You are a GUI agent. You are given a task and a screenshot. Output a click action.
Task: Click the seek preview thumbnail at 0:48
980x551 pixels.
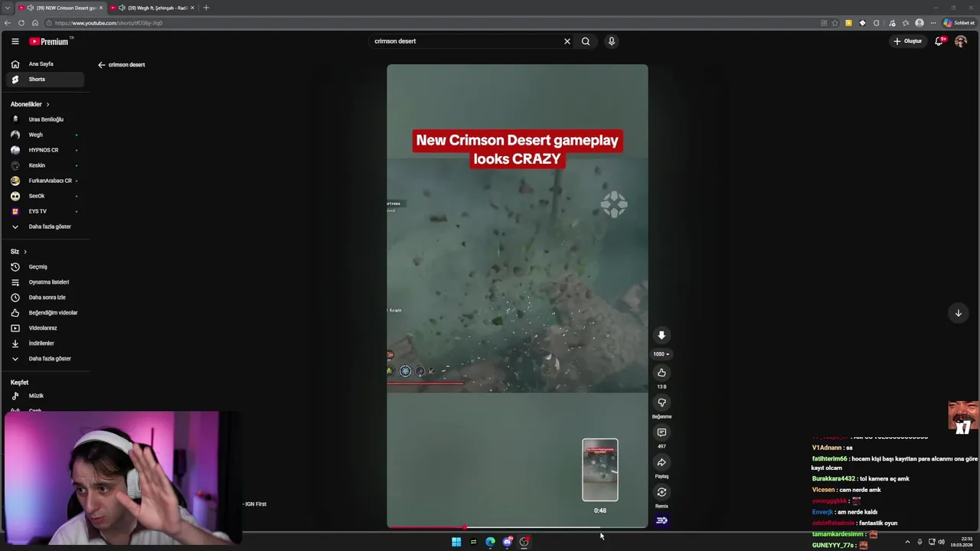coord(600,470)
